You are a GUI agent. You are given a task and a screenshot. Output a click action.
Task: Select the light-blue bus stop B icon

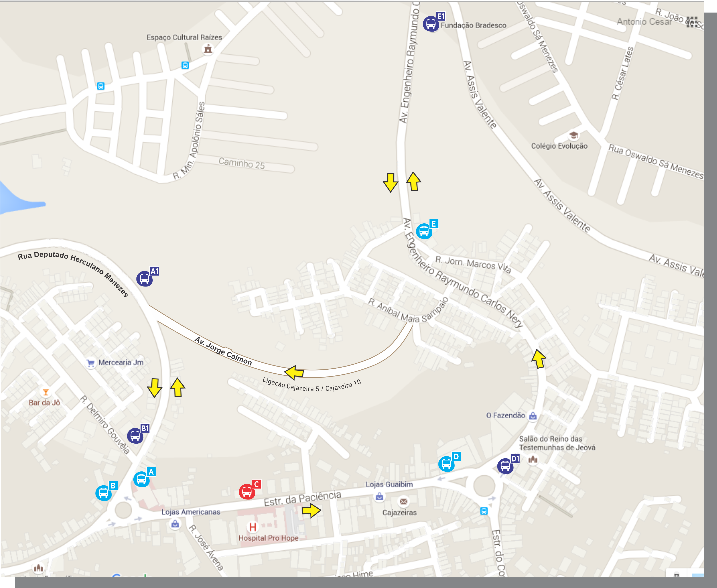(x=104, y=493)
